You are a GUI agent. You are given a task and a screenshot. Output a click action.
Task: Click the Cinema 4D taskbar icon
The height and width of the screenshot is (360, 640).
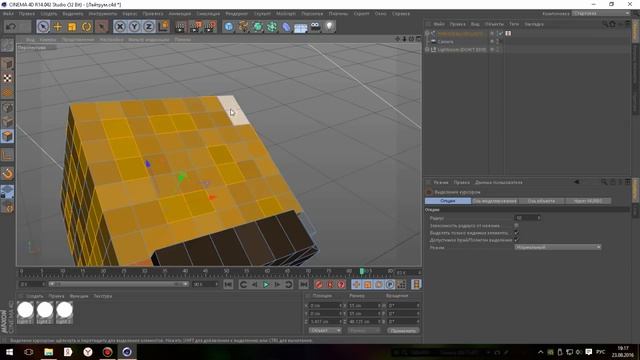click(127, 352)
